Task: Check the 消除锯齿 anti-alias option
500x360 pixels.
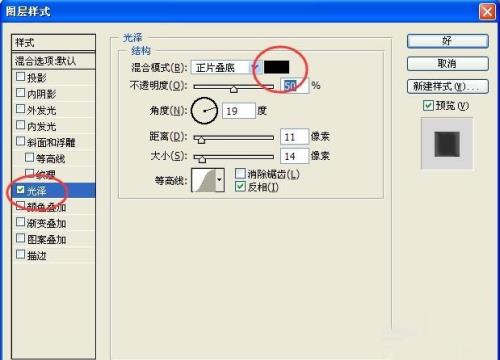Action: point(240,173)
